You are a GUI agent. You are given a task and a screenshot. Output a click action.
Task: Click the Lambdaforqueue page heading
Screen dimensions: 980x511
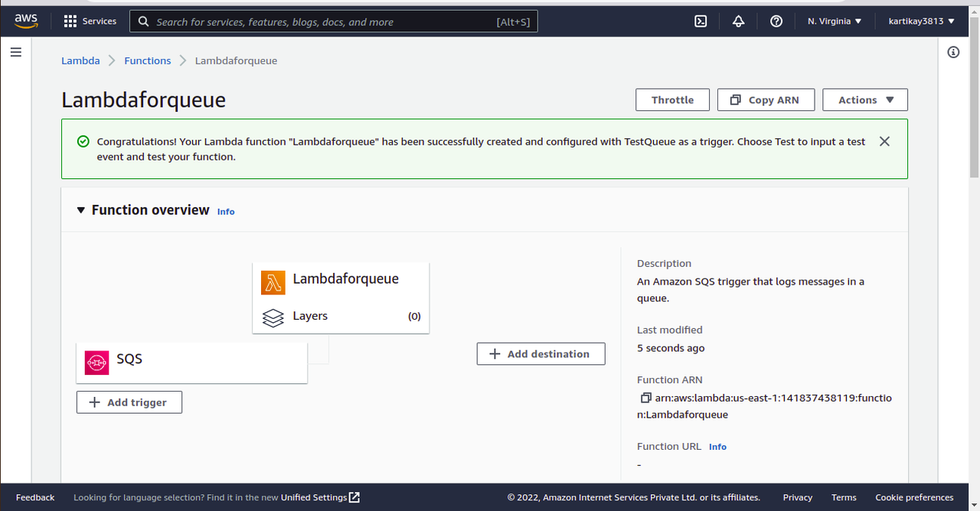[x=143, y=100]
